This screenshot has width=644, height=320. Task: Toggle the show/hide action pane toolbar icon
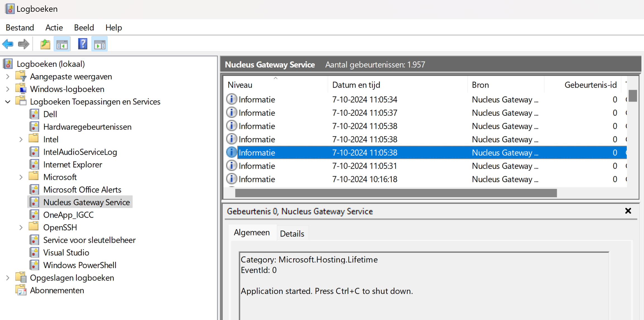coord(100,44)
